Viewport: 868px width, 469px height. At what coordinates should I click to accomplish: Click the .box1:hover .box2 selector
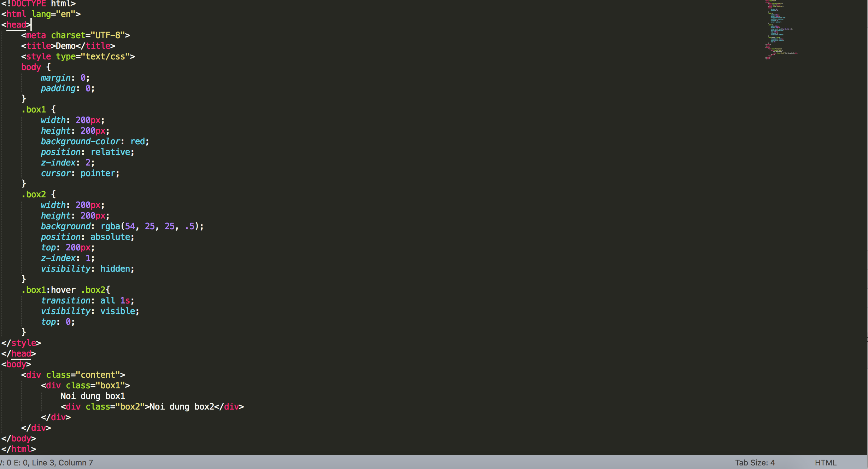point(66,290)
